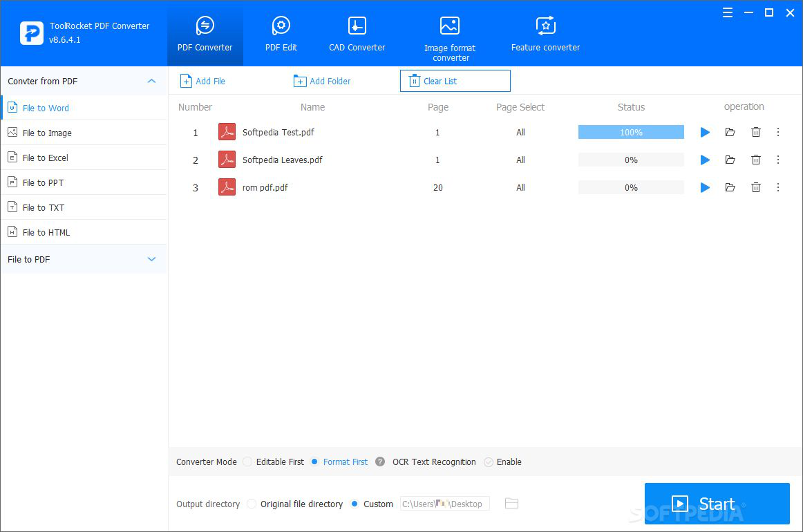Click the PDF icon of Softpedia Leaves.pdf
The image size is (803, 532).
click(x=227, y=160)
